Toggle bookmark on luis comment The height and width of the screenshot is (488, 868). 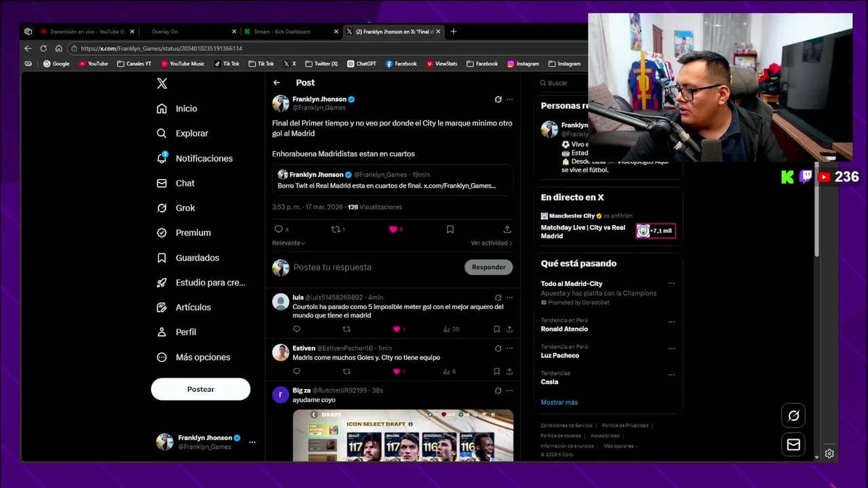click(496, 329)
